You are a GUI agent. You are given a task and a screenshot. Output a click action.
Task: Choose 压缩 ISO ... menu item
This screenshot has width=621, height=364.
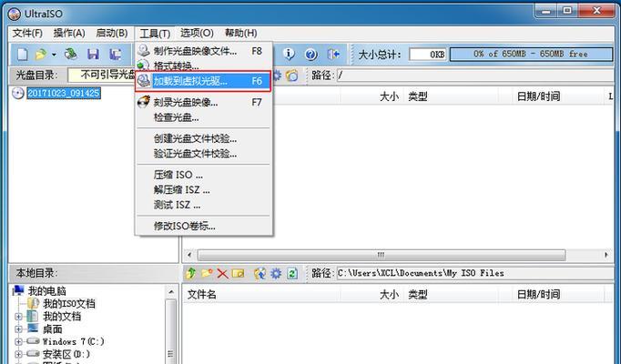tap(204, 175)
